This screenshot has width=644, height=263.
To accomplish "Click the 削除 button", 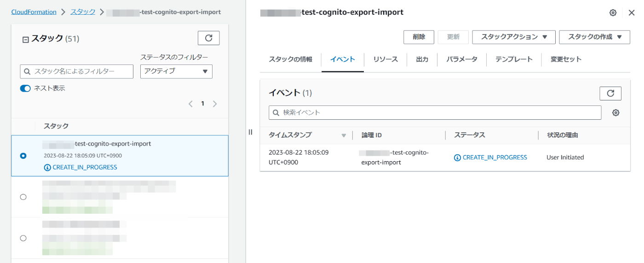I will click(419, 37).
